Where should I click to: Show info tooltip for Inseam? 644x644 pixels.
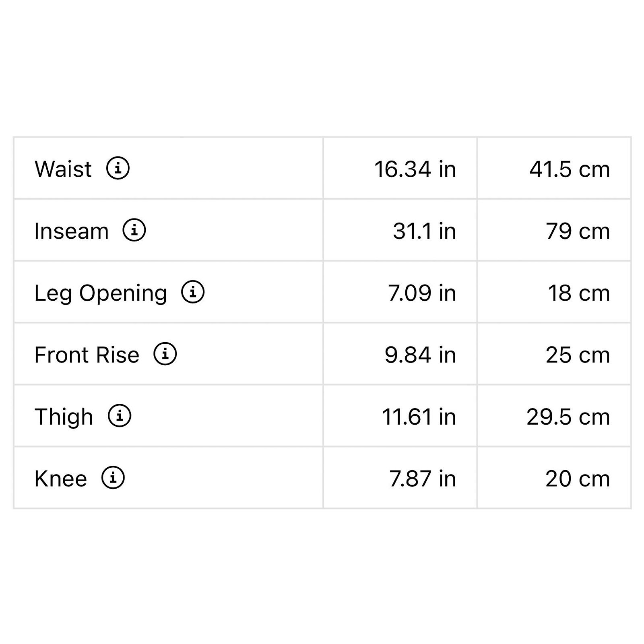pos(134,230)
